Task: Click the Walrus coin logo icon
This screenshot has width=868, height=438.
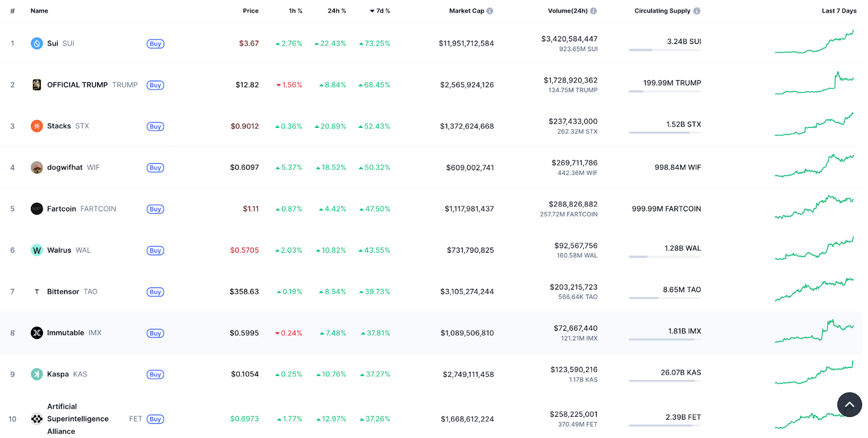Action: (37, 250)
